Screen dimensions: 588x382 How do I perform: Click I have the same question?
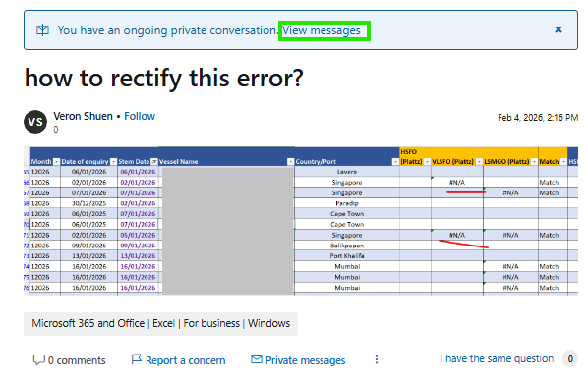click(x=497, y=358)
